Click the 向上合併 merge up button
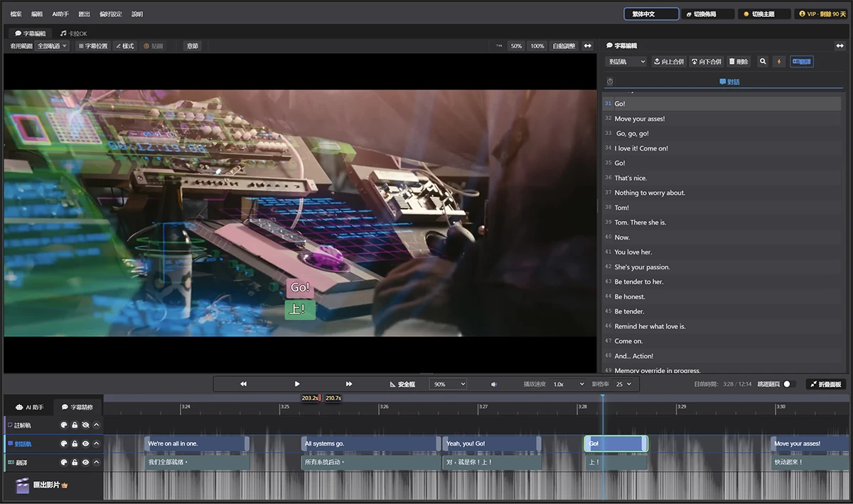853x504 pixels. [668, 62]
